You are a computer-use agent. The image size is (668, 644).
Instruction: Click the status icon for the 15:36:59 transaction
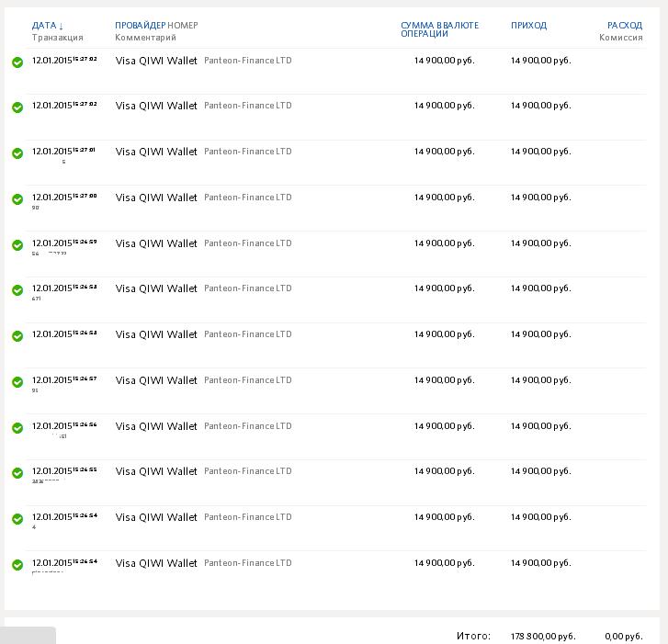point(17,245)
